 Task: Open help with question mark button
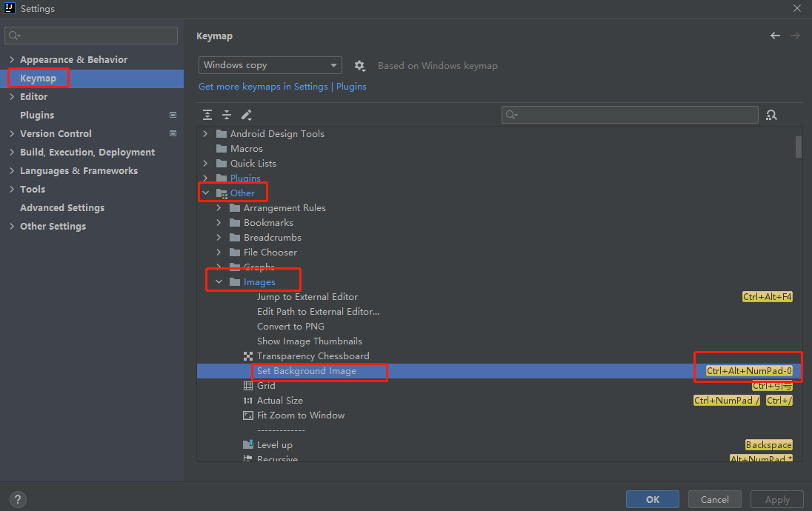tap(18, 499)
